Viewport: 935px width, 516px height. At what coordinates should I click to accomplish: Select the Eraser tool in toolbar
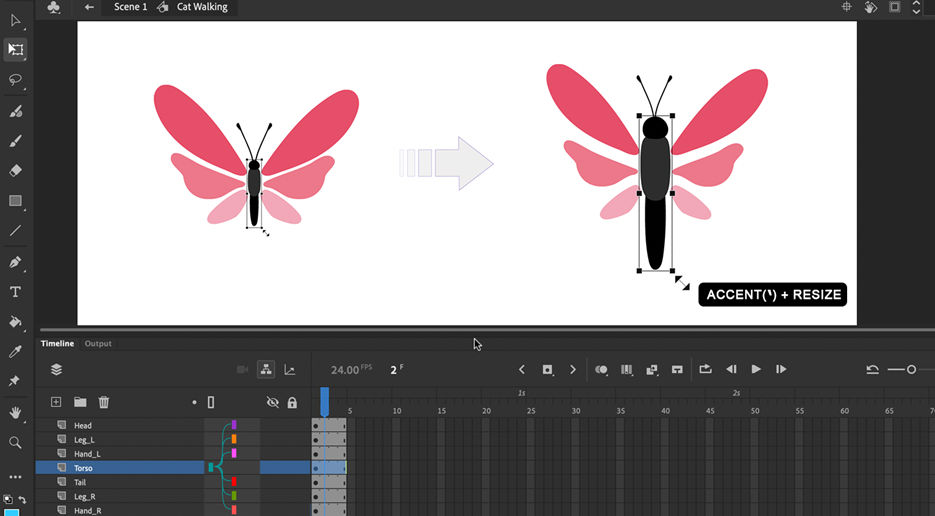16,171
